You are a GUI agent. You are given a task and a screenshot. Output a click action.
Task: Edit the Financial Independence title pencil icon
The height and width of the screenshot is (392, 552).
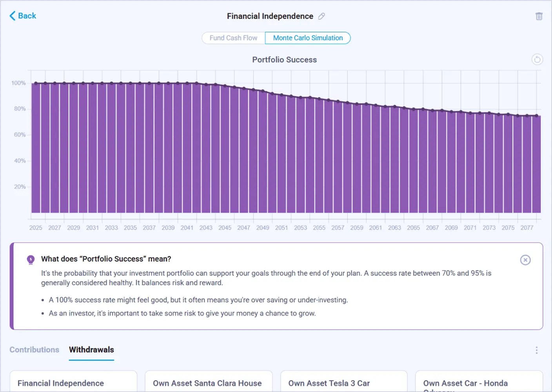321,16
